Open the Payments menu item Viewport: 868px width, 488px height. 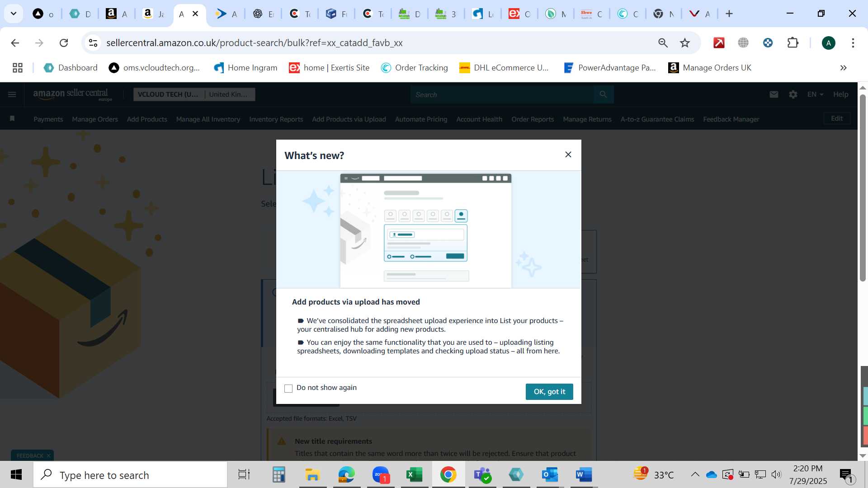point(48,119)
